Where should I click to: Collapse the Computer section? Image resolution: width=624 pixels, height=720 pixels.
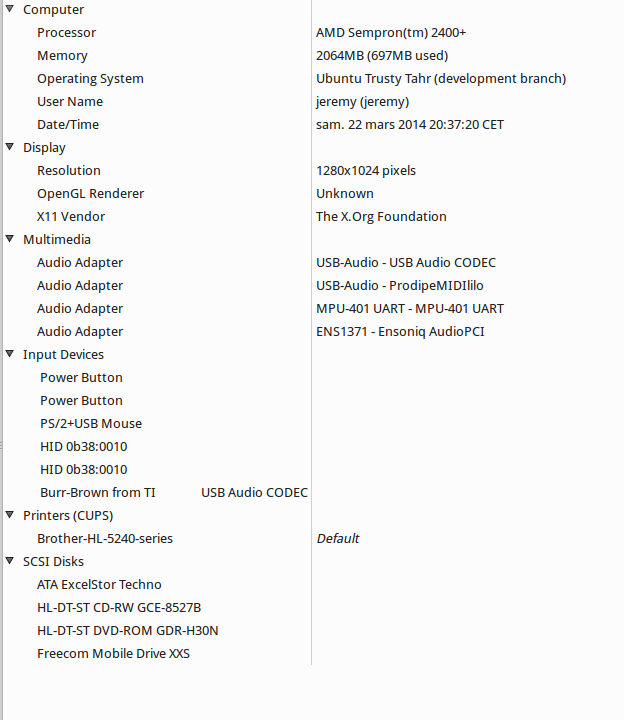pos(10,10)
